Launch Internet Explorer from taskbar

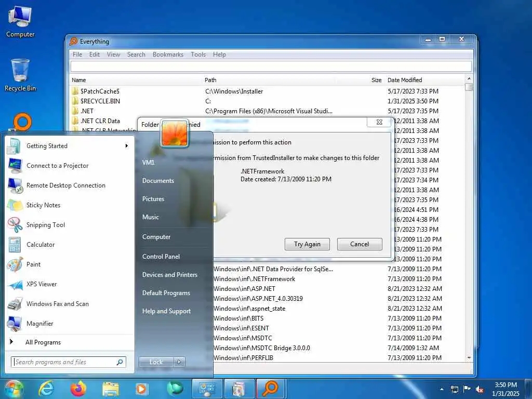pyautogui.click(x=46, y=389)
